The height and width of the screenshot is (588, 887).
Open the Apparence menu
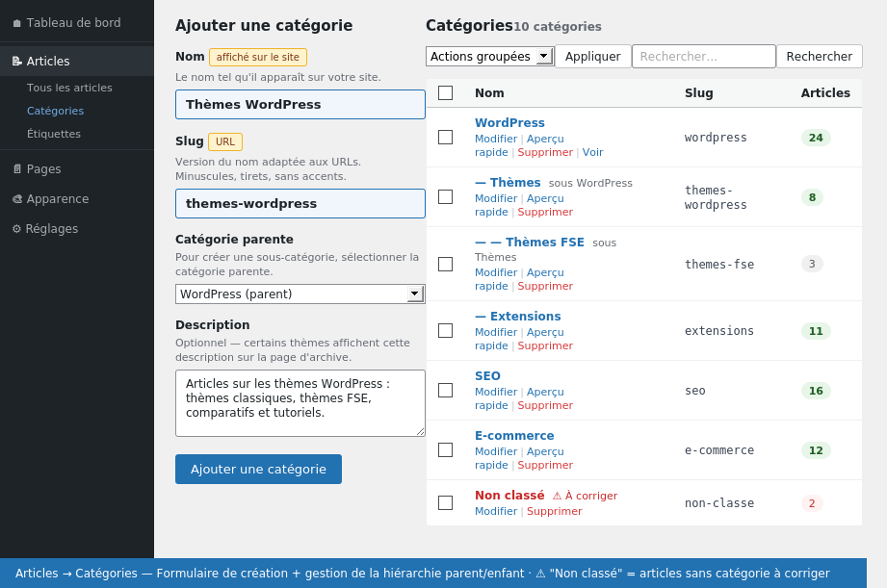(77, 199)
